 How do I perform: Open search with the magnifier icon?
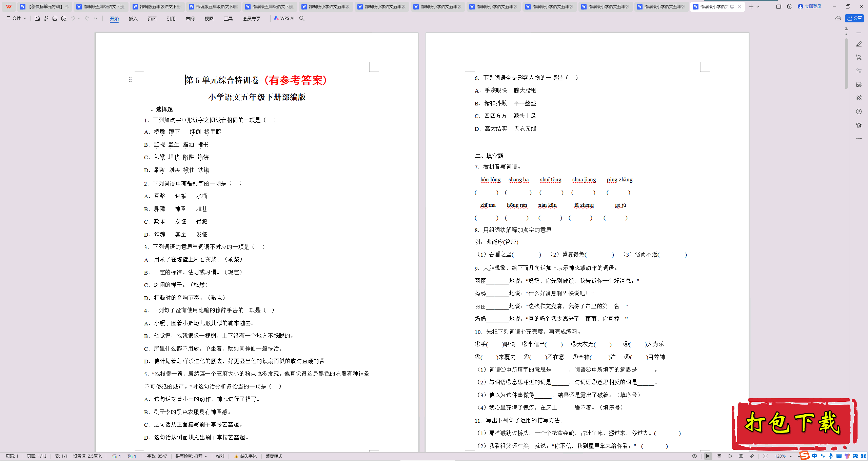(x=302, y=18)
